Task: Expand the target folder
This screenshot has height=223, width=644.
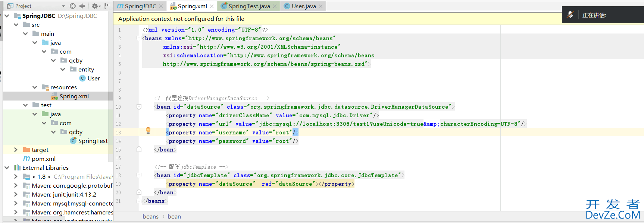Action: click(16, 150)
